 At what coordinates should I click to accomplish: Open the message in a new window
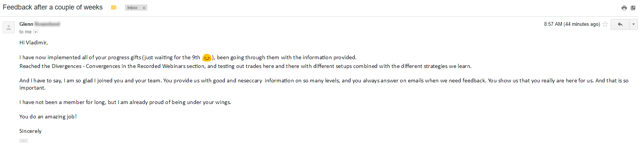[633, 8]
